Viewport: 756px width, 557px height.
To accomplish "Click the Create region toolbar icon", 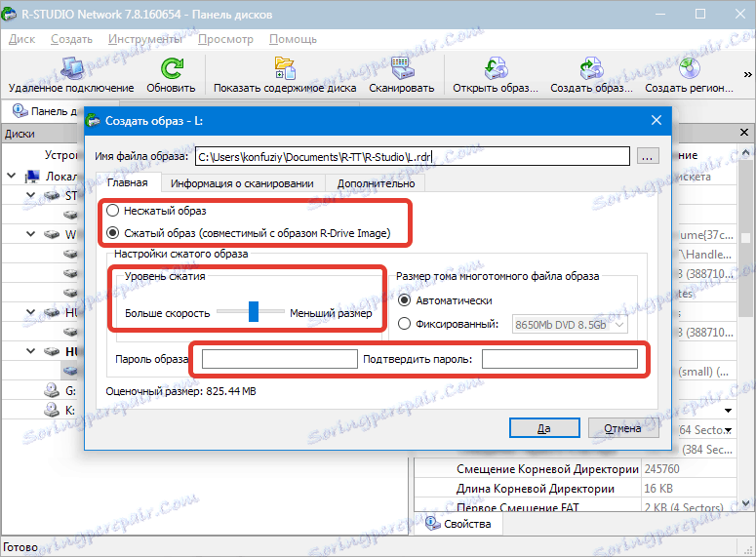I will click(x=690, y=68).
